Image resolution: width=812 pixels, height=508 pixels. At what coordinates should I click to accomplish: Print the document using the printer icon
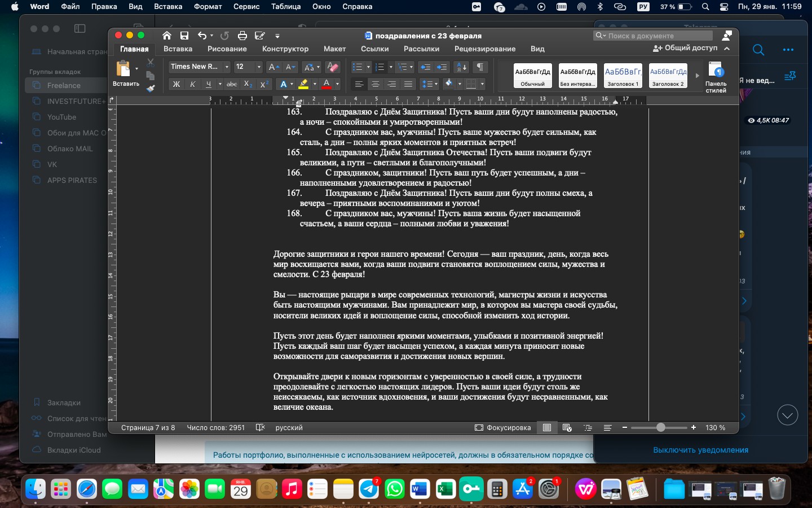(242, 36)
